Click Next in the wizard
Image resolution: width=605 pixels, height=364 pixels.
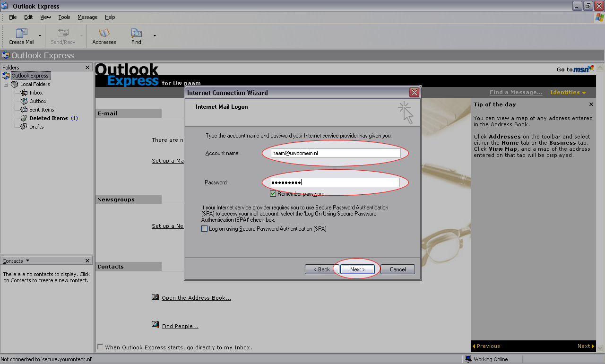(x=357, y=269)
